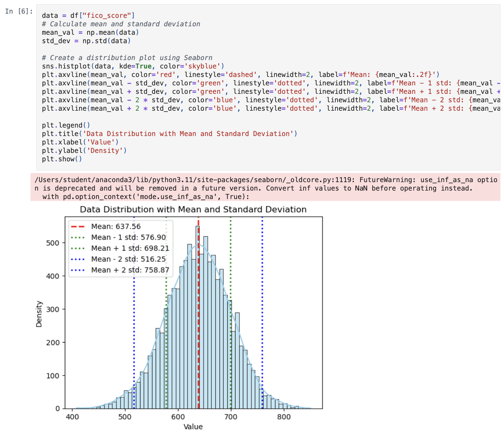Click the x-axis tick label 400
The image size is (504, 435).
click(x=72, y=417)
